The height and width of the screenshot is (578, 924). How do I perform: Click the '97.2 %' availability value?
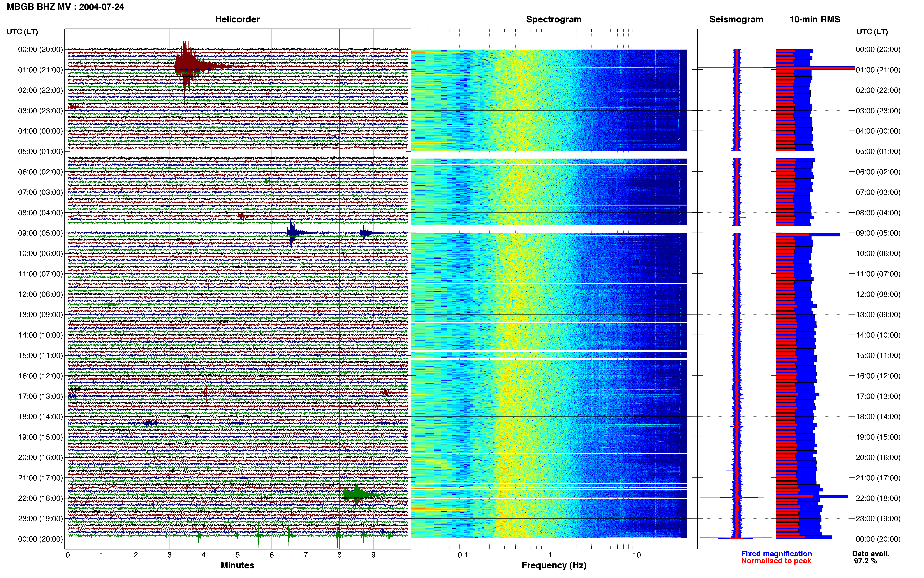point(865,561)
